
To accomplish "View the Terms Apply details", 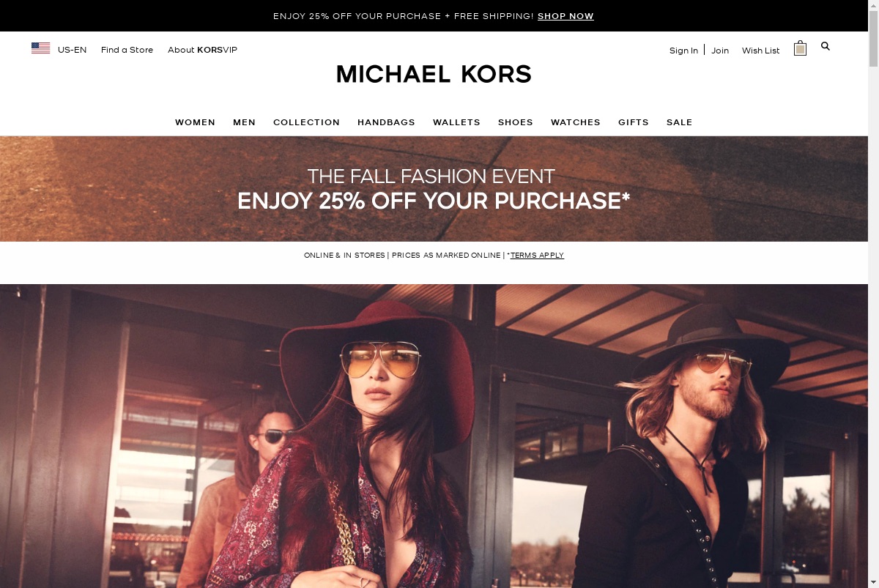I will point(537,256).
